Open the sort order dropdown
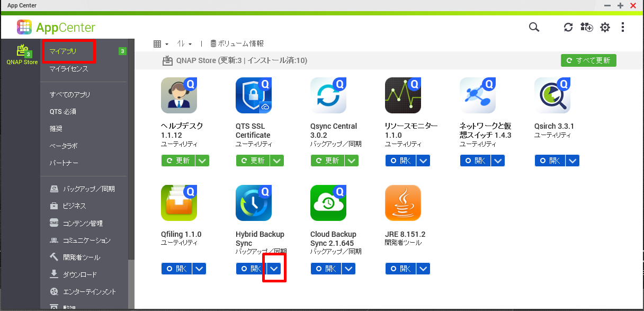 pyautogui.click(x=184, y=44)
